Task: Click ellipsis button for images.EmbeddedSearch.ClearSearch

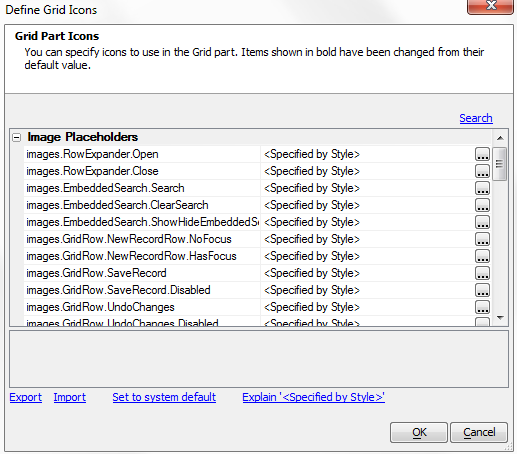Action: pos(482,205)
